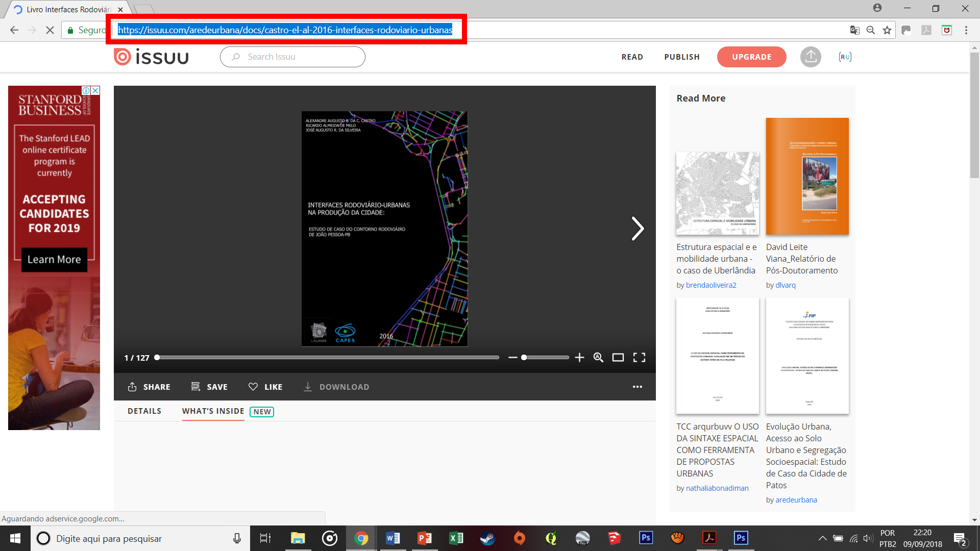This screenshot has height=551, width=980.
Task: Switch to the Details tab
Action: coord(144,411)
